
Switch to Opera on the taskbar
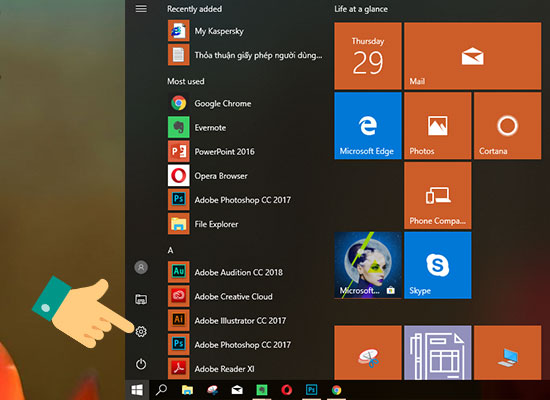click(287, 390)
